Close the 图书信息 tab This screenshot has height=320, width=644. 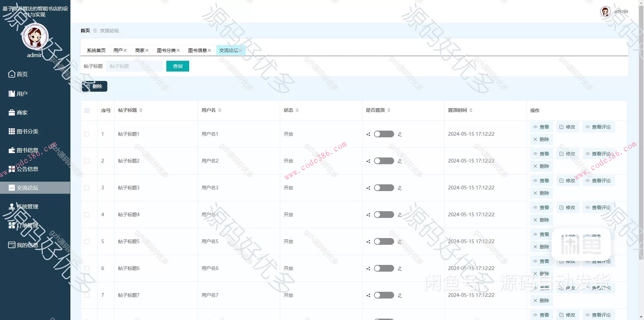point(209,50)
